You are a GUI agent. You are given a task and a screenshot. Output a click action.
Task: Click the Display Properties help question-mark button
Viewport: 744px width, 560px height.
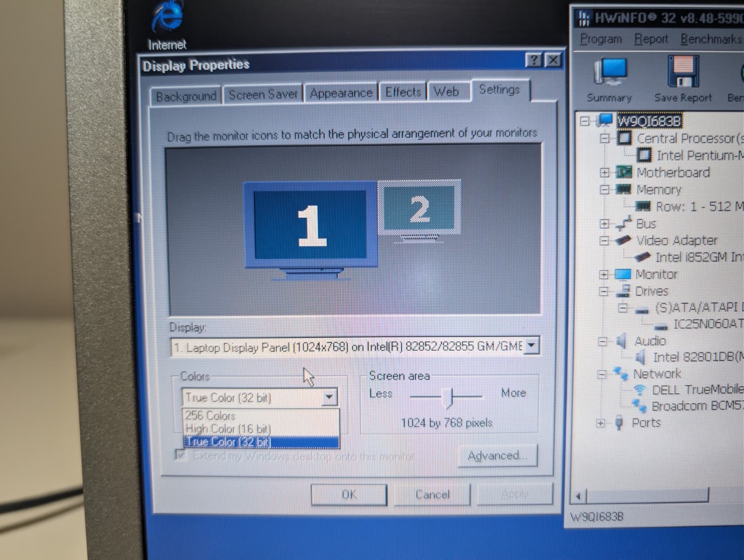tap(534, 60)
